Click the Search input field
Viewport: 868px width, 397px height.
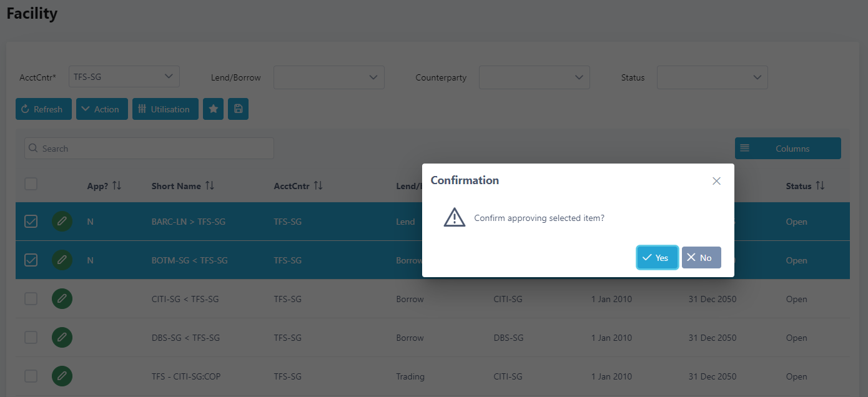[x=149, y=149]
